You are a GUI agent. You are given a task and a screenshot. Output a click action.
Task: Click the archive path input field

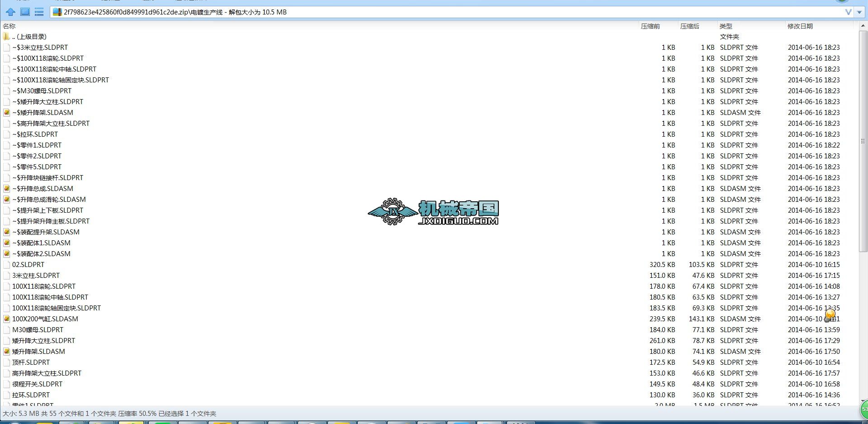click(447, 12)
